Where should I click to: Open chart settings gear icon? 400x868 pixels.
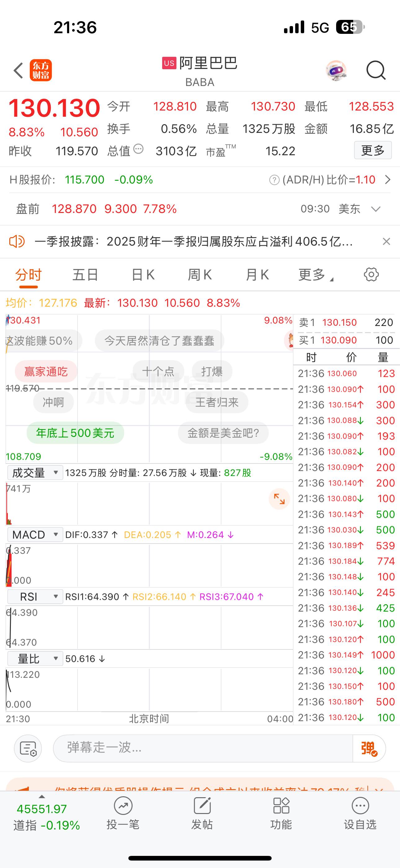click(x=371, y=275)
